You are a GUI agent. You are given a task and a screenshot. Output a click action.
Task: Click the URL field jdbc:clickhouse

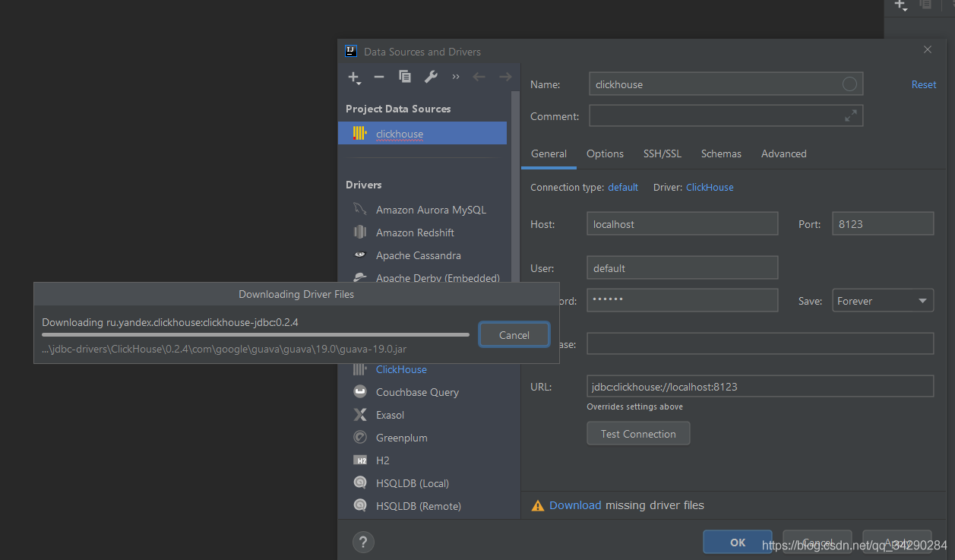(761, 386)
